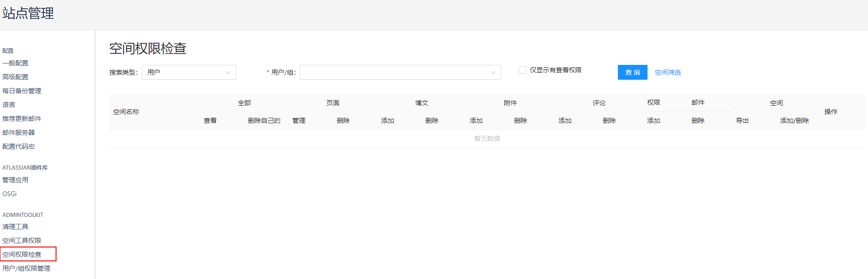Click the 查询 button
The width and height of the screenshot is (868, 279).
tap(632, 72)
